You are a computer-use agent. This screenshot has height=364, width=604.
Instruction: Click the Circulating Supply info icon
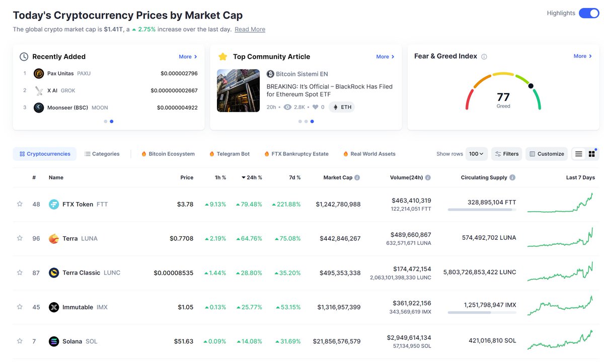(512, 177)
